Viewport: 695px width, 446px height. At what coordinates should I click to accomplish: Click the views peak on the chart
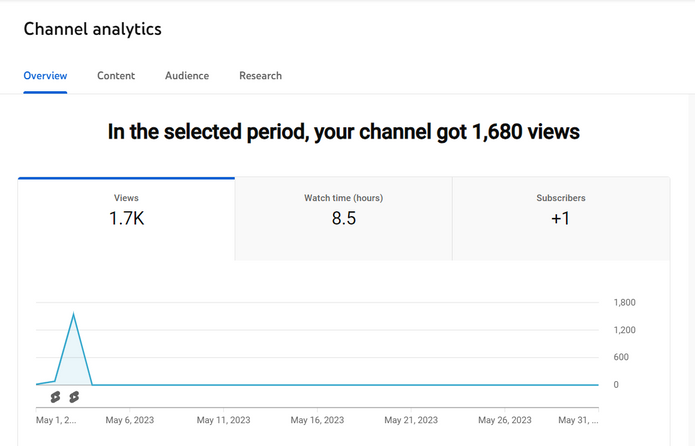click(x=73, y=314)
